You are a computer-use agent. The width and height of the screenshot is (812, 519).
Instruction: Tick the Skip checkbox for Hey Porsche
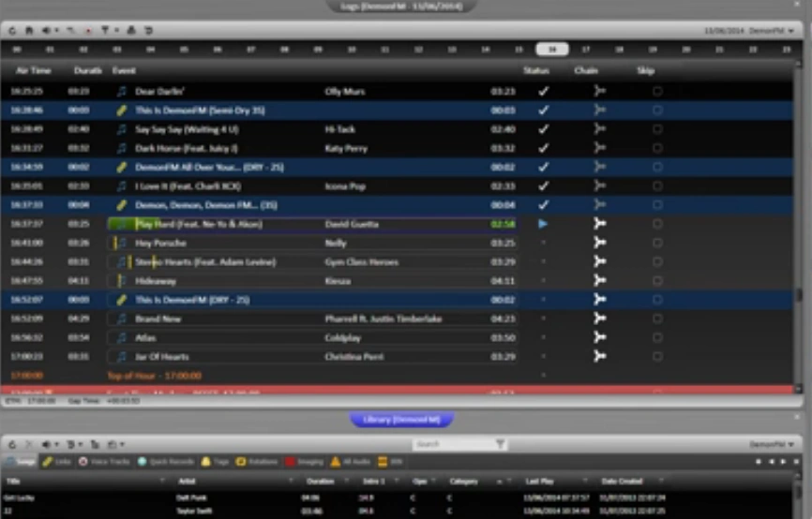[x=657, y=243]
